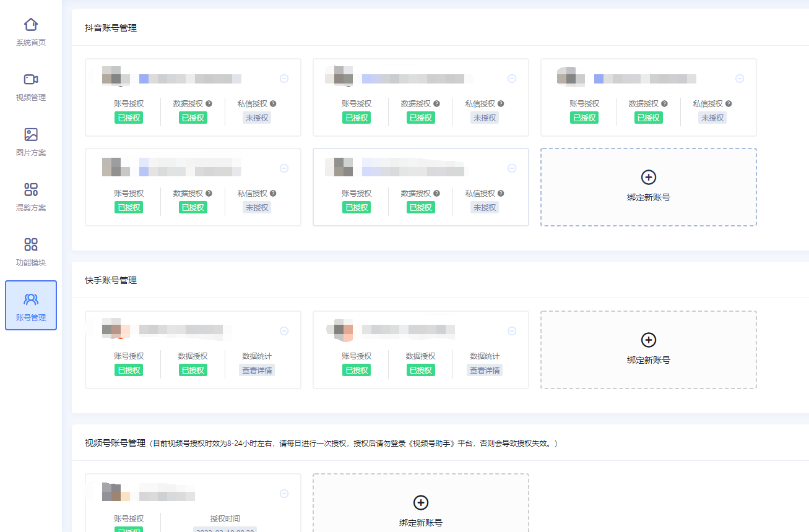Click 账号授权 已授权 badge on first Kuaishou card
Image resolution: width=809 pixels, height=532 pixels.
[129, 370]
